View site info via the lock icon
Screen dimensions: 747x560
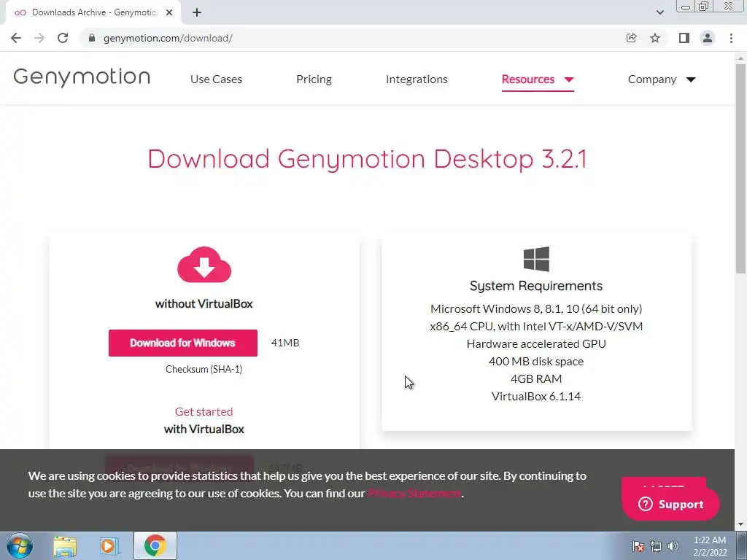[x=92, y=38]
